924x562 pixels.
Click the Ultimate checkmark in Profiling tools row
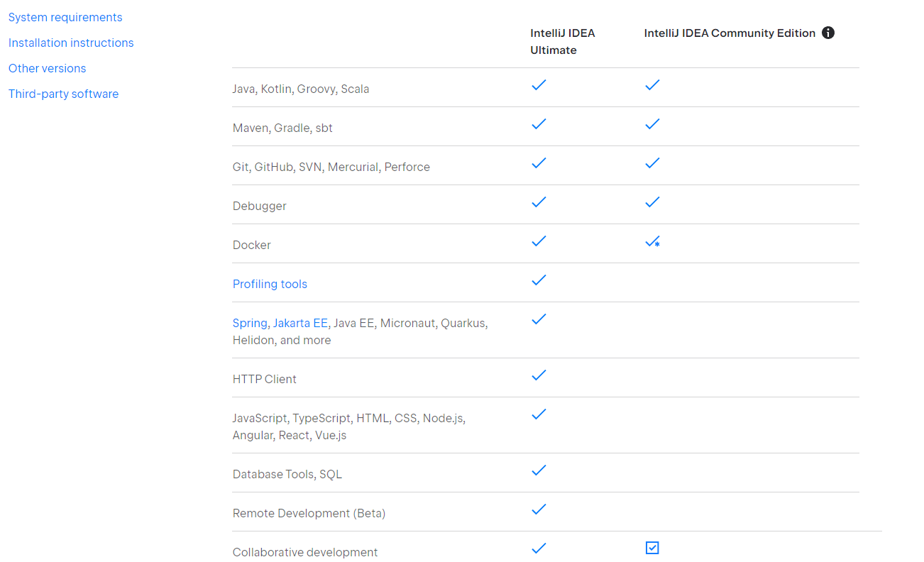click(539, 280)
